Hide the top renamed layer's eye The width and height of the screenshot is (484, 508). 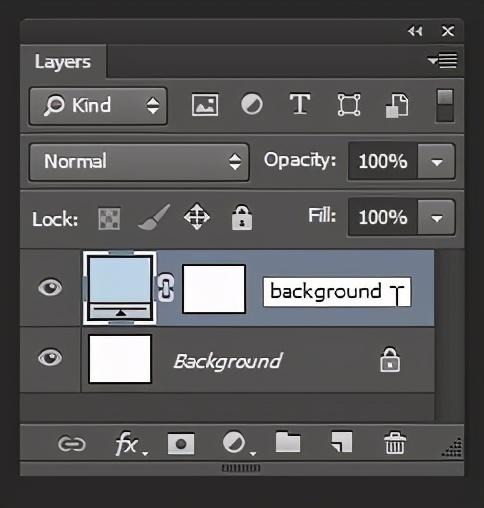click(50, 287)
